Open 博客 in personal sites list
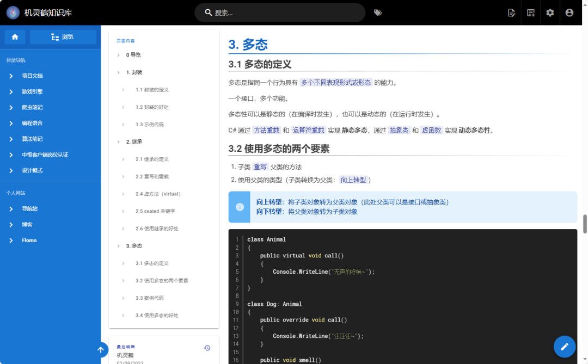The width and height of the screenshot is (588, 364). pyautogui.click(x=27, y=224)
